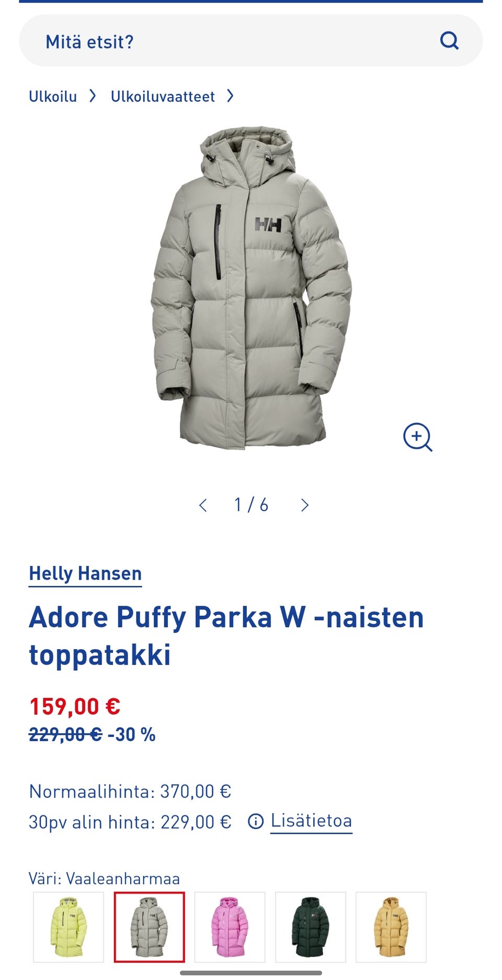Open Ulkoilu breadcrumb category

(53, 97)
